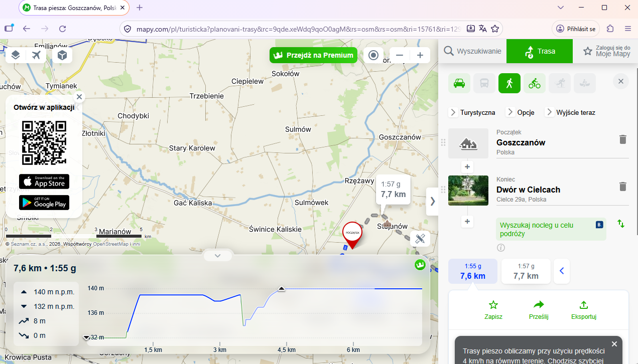Open the map measuring tools button
The width and height of the screenshot is (638, 364).
420,239
